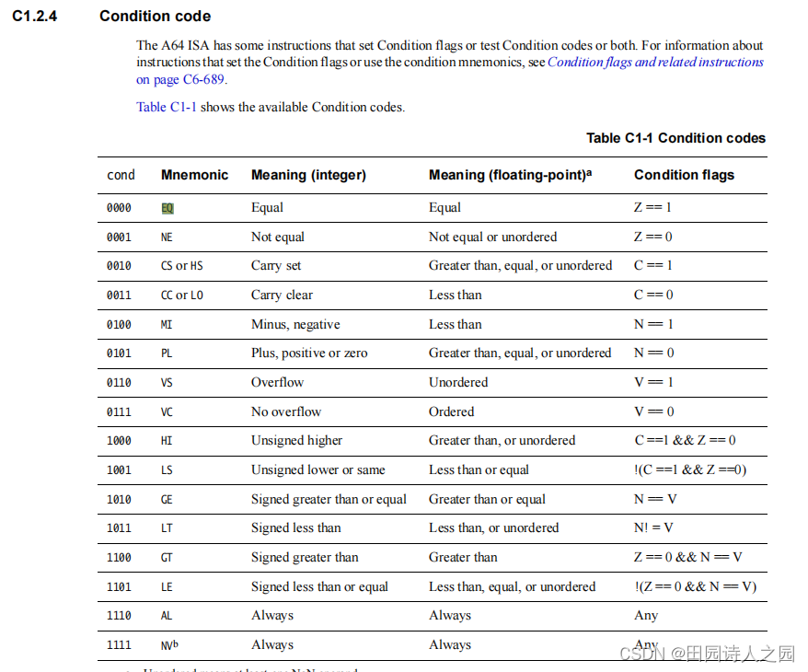Click the 'Ordered' floating-point cell
The width and height of the screenshot is (808, 672).
452,411
